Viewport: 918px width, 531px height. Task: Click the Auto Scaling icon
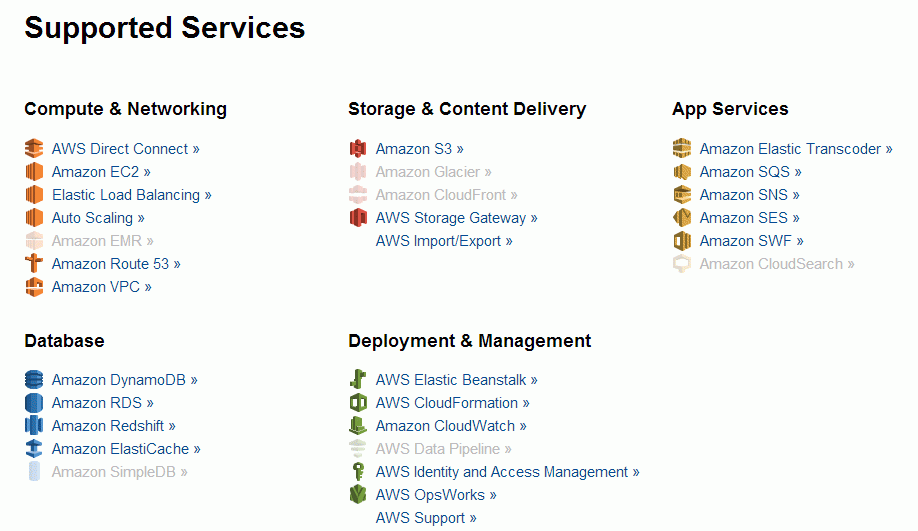pyautogui.click(x=34, y=218)
